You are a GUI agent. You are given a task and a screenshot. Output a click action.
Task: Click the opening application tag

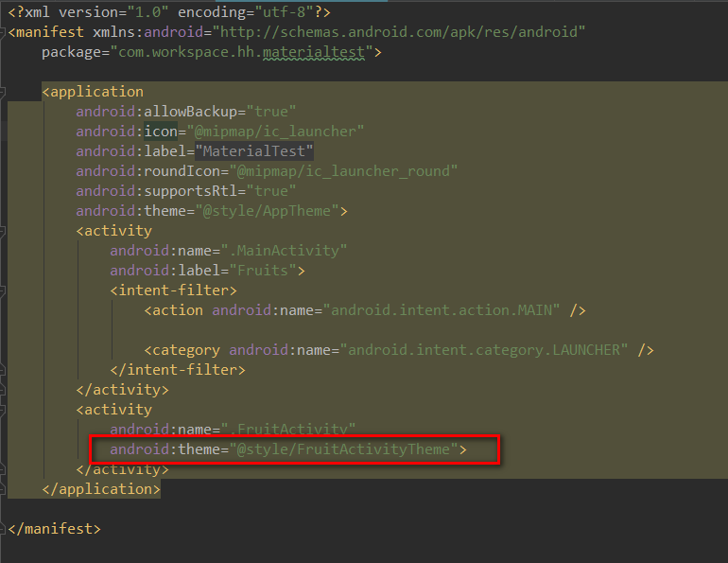(93, 92)
